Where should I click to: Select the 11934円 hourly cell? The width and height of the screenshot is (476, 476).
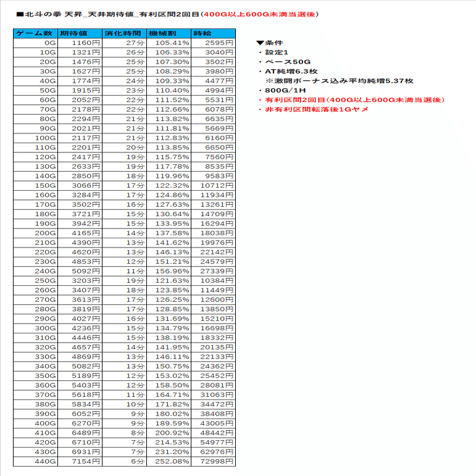pyautogui.click(x=213, y=195)
